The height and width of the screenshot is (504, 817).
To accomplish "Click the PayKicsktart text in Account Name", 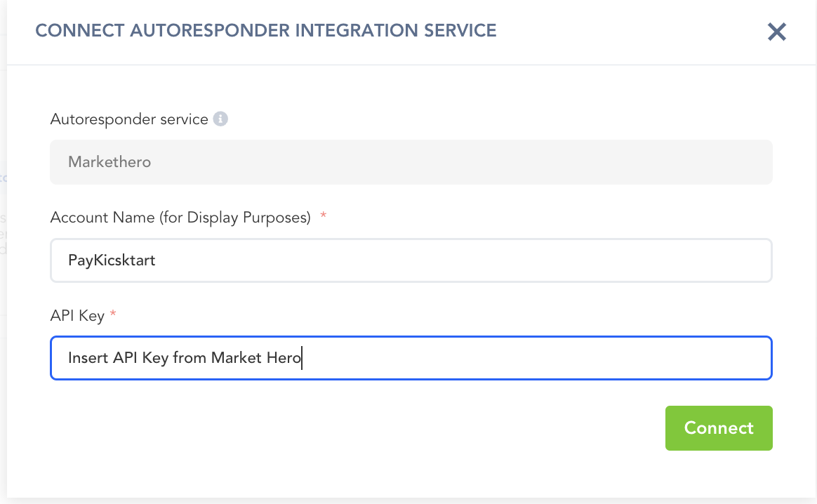I will pos(112,260).
